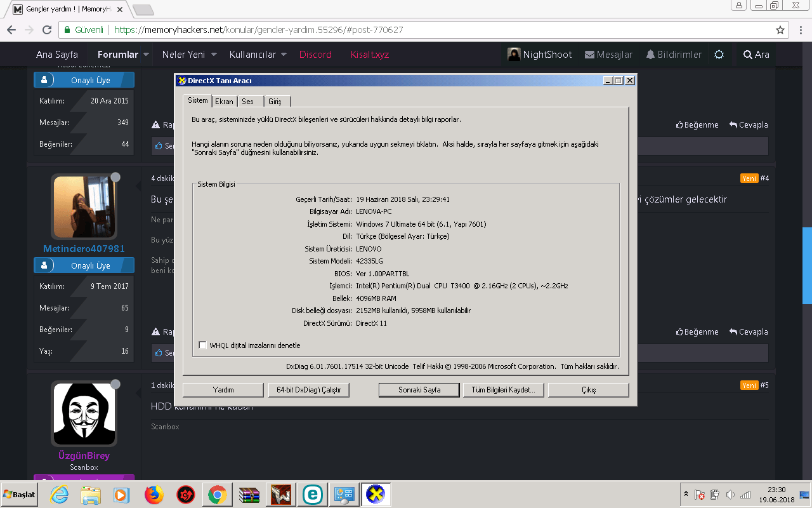Viewport: 812px width, 508px height.
Task: Reload the page in Chrome
Action: pyautogui.click(x=47, y=30)
